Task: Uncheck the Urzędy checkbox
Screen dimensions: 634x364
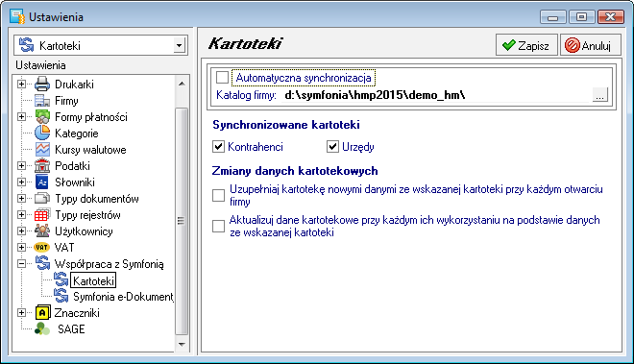Action: click(332, 146)
